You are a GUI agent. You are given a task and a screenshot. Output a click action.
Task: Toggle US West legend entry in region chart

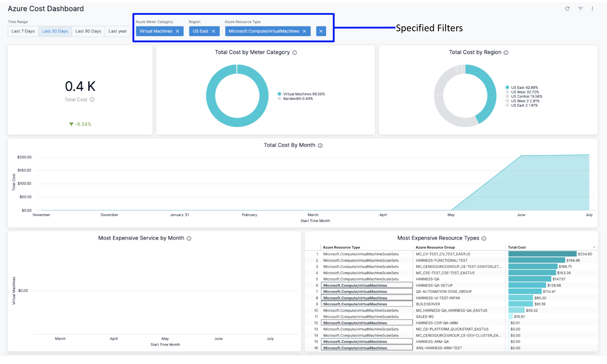[x=524, y=92]
